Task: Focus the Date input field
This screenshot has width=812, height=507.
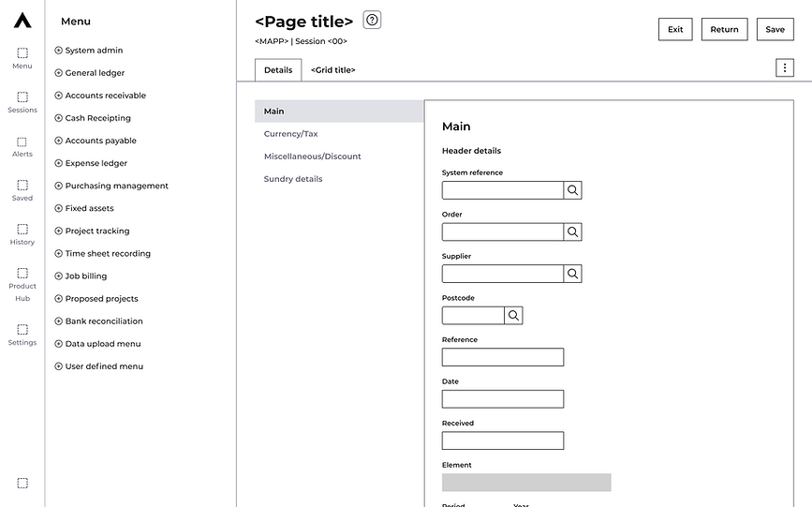Action: point(503,398)
